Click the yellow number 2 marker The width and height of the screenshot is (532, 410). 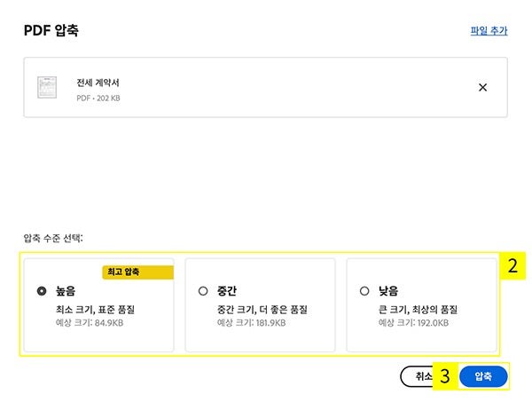(x=512, y=264)
